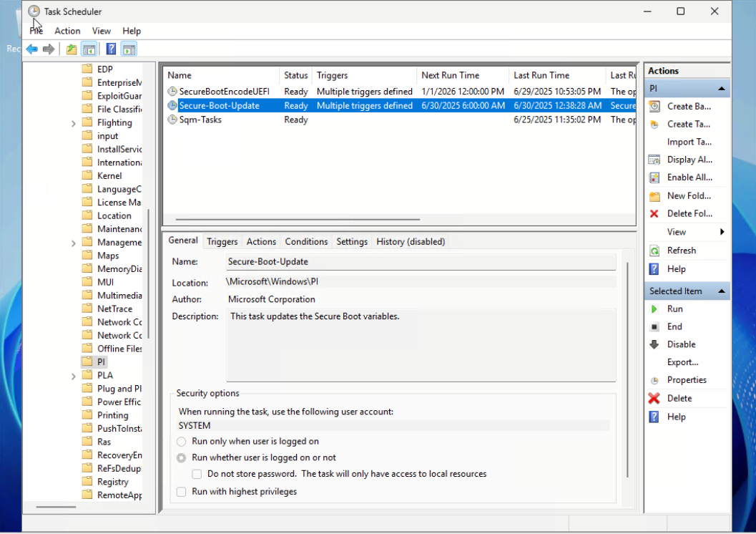
Task: Click the Back arrow in toolbar
Action: click(31, 49)
